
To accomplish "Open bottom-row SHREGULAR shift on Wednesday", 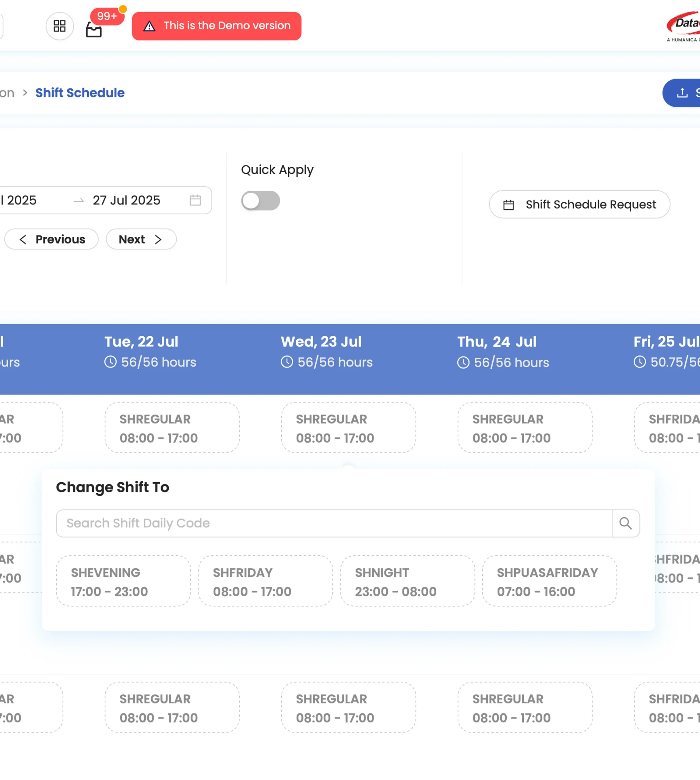I will pos(348,707).
